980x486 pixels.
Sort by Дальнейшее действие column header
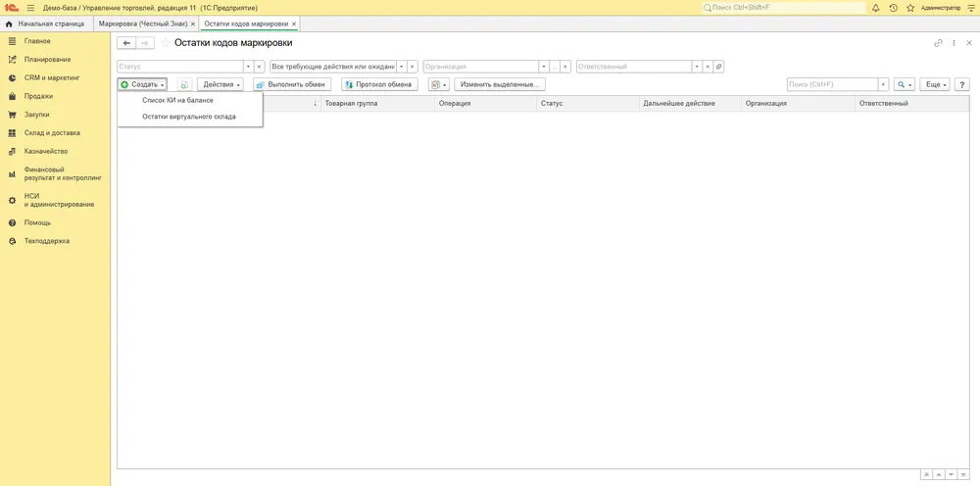pos(690,104)
